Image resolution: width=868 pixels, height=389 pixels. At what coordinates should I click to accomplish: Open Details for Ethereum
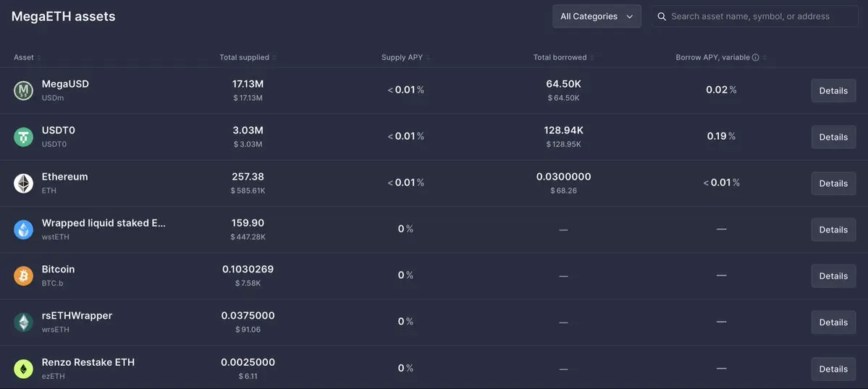tap(833, 183)
